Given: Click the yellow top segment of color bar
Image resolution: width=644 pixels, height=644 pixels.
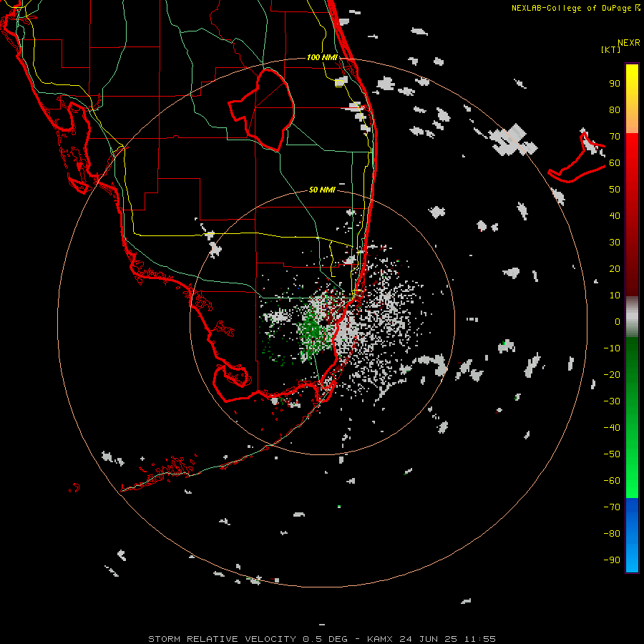Looking at the screenshot, I should (632, 99).
